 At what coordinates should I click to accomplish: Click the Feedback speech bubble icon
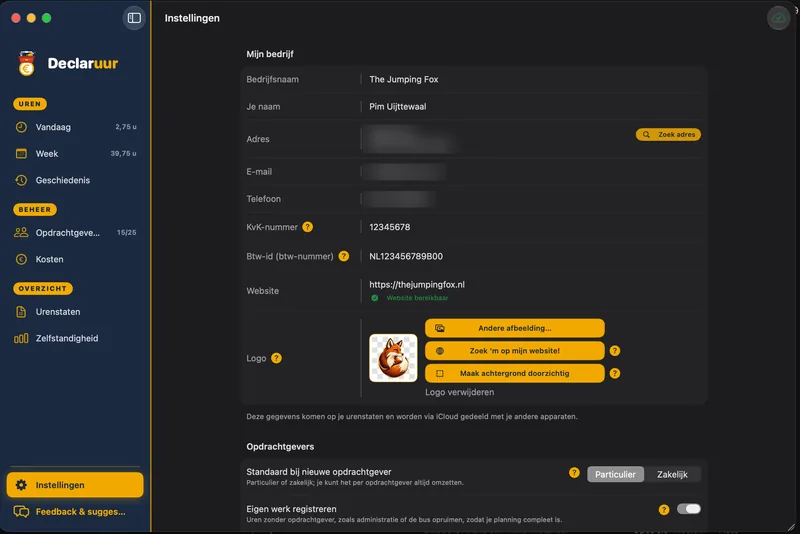coord(21,512)
